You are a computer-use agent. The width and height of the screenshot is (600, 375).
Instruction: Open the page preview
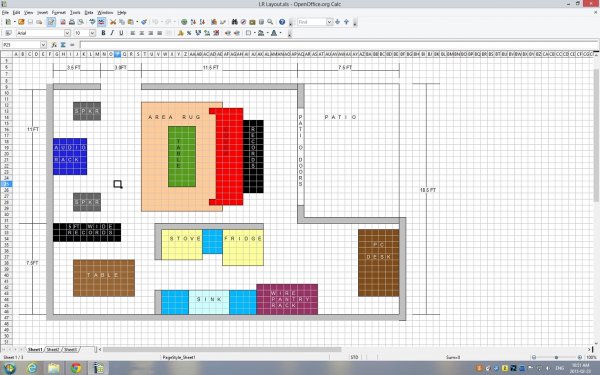(x=81, y=22)
